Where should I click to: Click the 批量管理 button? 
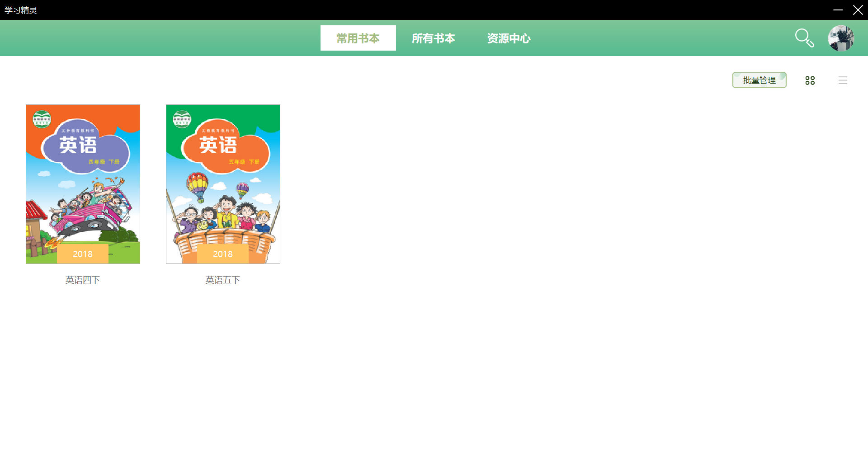759,80
